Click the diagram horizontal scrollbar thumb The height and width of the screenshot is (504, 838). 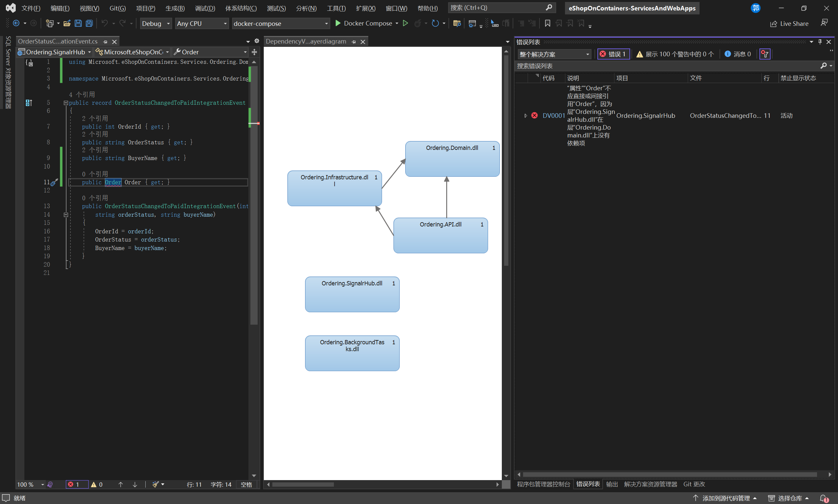click(303, 485)
